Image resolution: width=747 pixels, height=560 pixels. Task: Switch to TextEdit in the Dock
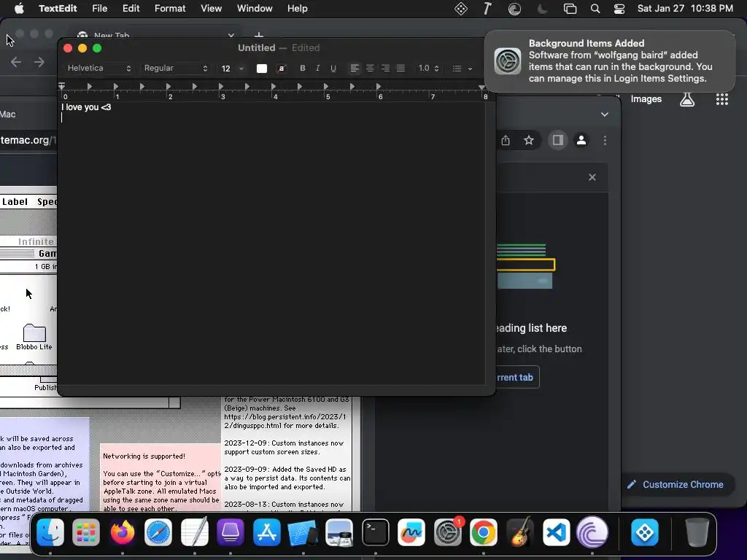click(194, 532)
